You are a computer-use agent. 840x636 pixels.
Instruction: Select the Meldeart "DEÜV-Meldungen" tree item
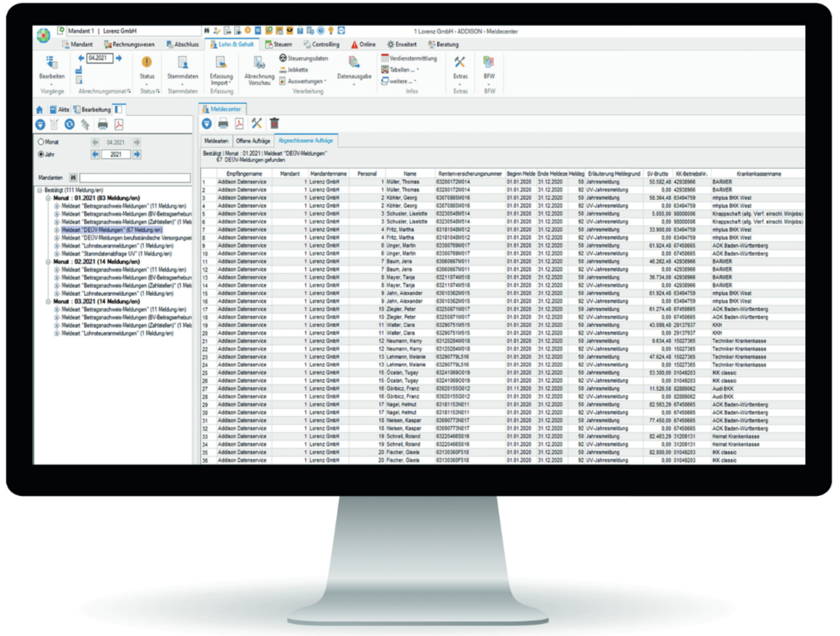(111, 229)
